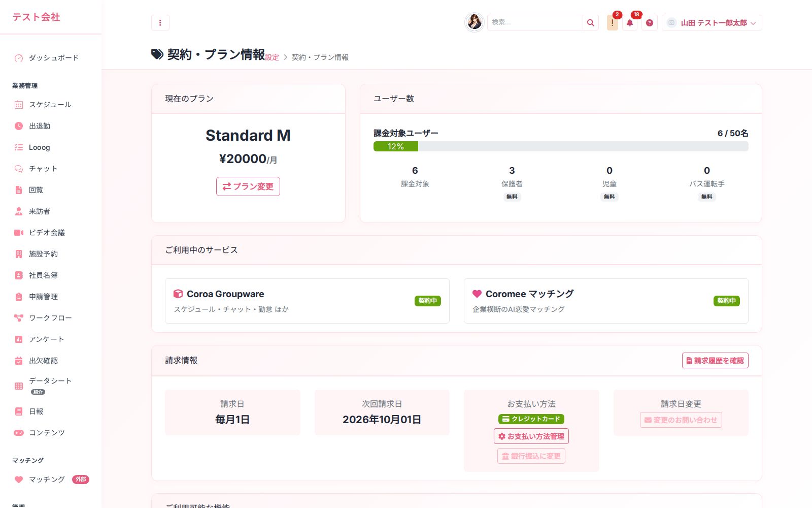Click the ¥20000/月 price text
This screenshot has width=812, height=508.
[x=248, y=159]
